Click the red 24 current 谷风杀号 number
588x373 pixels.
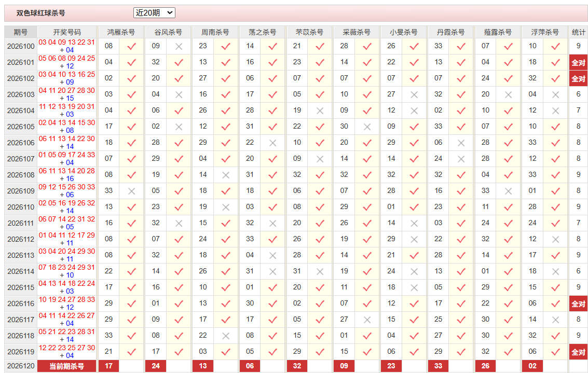click(156, 366)
